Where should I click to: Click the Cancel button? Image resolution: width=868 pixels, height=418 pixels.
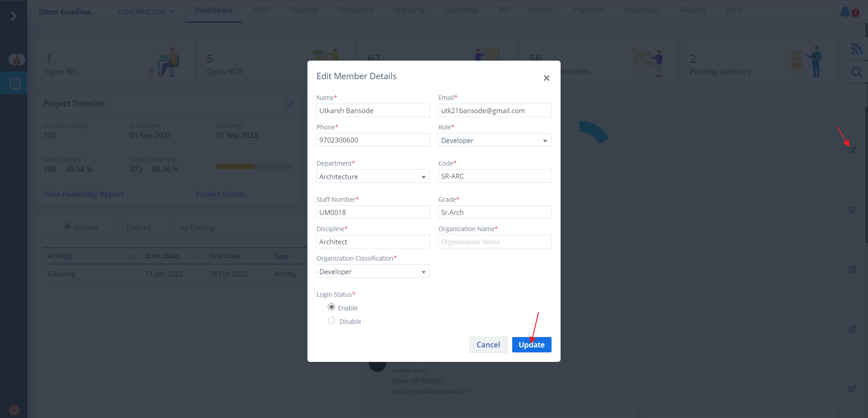click(x=488, y=345)
